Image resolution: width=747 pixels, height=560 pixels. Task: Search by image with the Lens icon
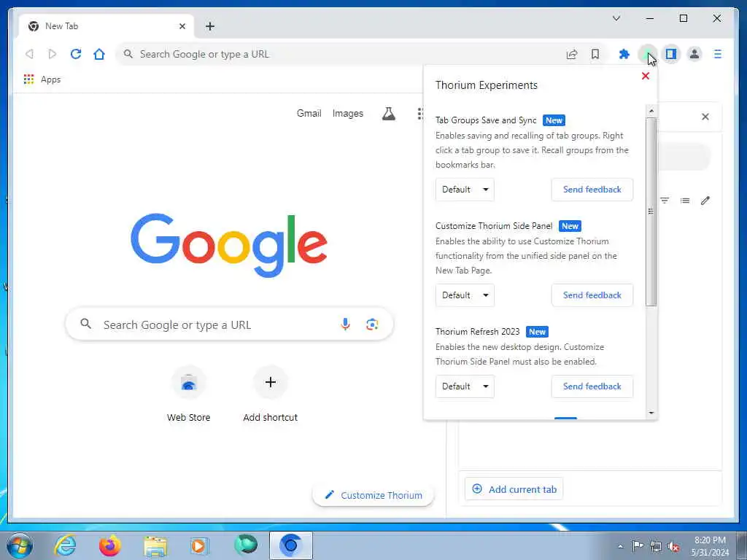point(372,324)
